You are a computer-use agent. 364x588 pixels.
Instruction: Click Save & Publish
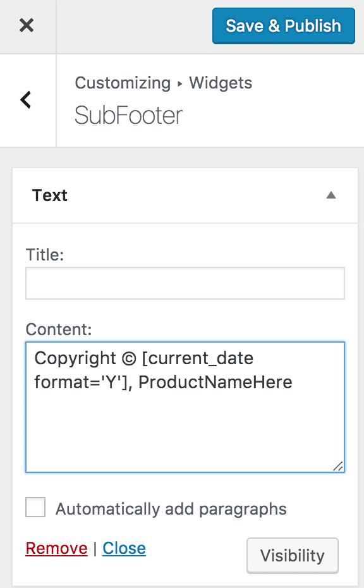[283, 26]
